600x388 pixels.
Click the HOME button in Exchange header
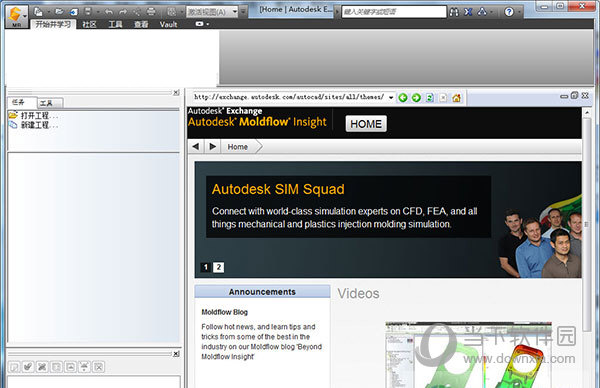click(366, 124)
